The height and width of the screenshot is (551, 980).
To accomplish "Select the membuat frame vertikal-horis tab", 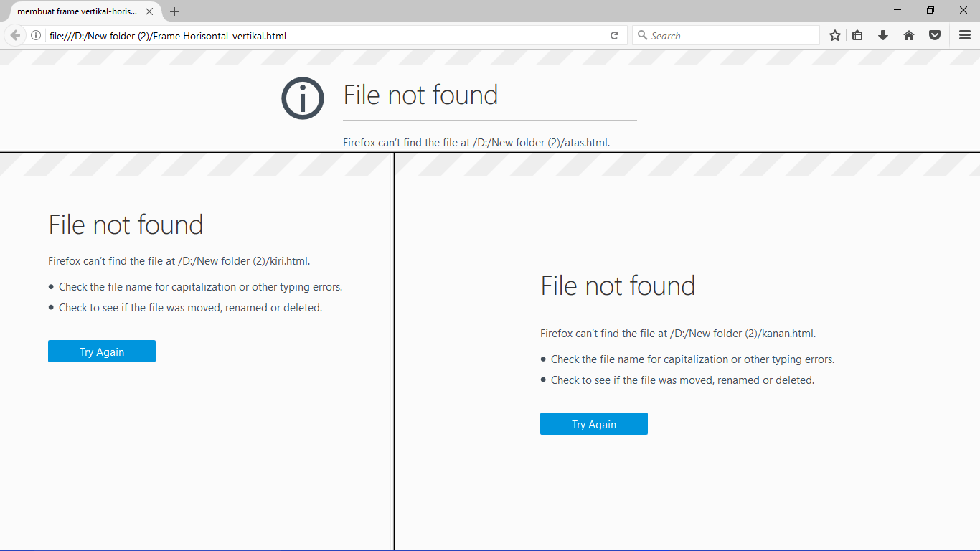I will (77, 11).
